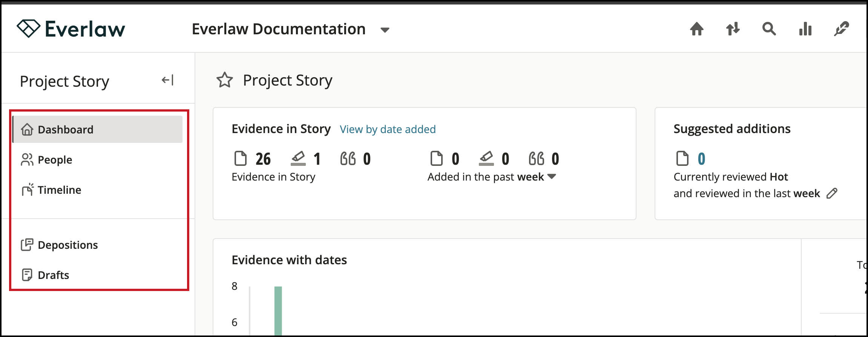Click the quote icon in Evidence in Story
The height and width of the screenshot is (337, 868).
click(x=348, y=159)
